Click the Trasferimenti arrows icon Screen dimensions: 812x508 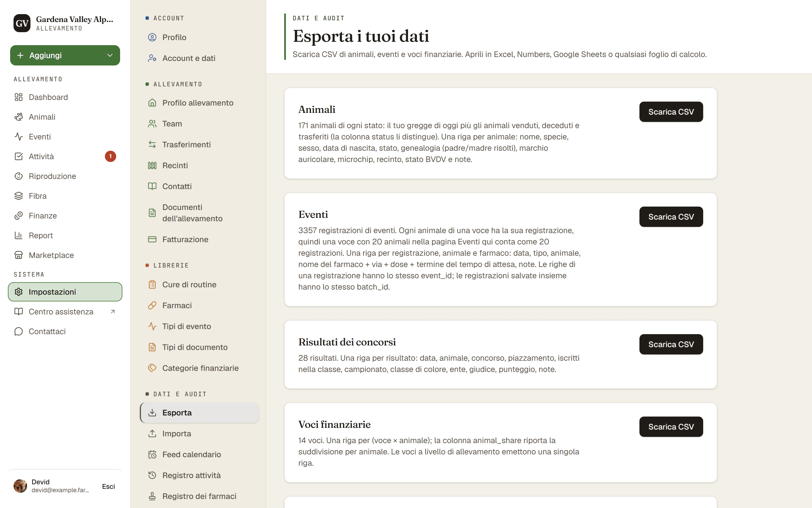(152, 144)
